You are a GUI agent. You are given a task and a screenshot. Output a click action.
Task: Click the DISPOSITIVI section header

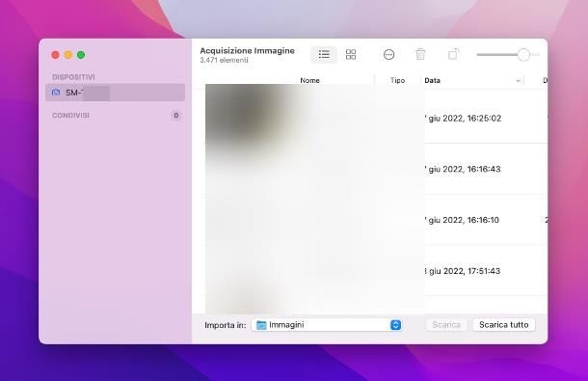pyautogui.click(x=73, y=77)
